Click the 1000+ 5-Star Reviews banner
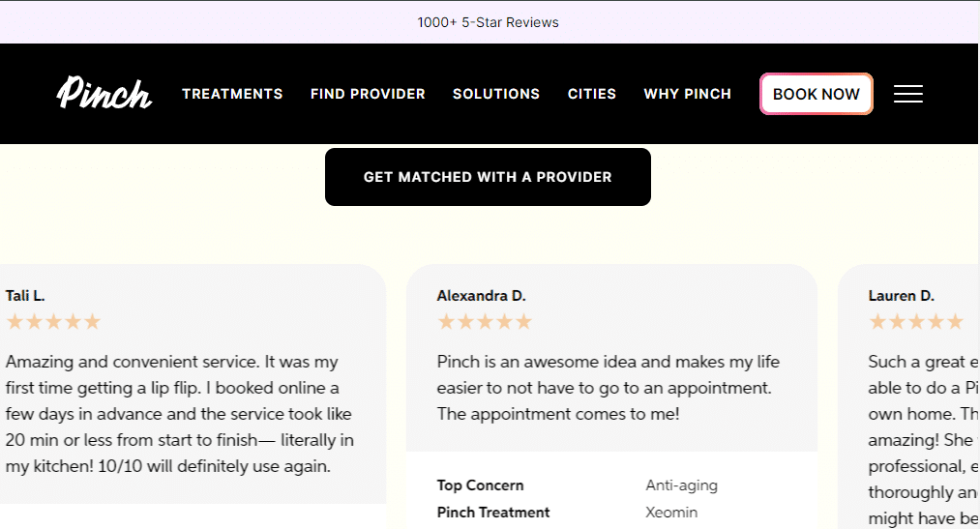Viewport: 980px width, 529px height. click(489, 22)
